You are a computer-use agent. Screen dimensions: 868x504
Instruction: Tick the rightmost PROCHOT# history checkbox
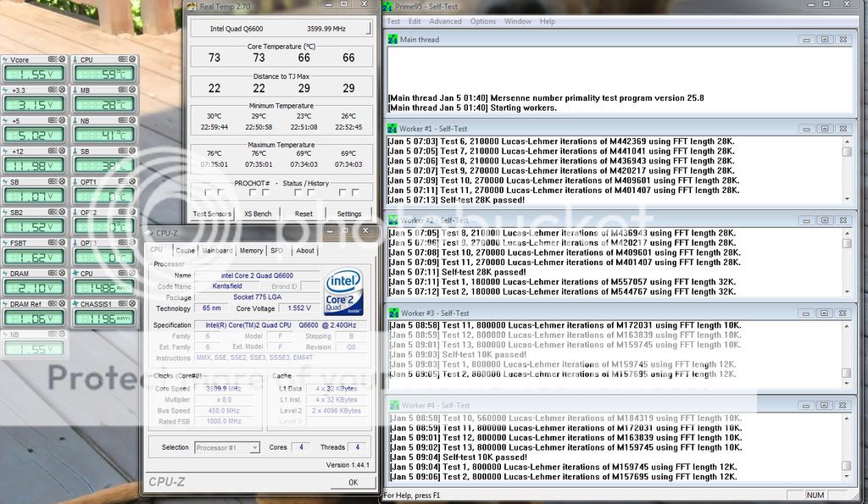[x=355, y=192]
